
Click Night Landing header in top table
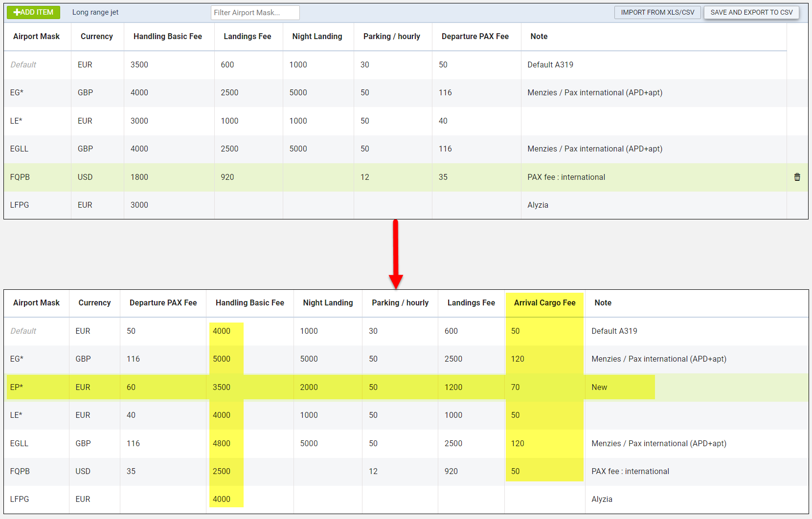coord(317,36)
